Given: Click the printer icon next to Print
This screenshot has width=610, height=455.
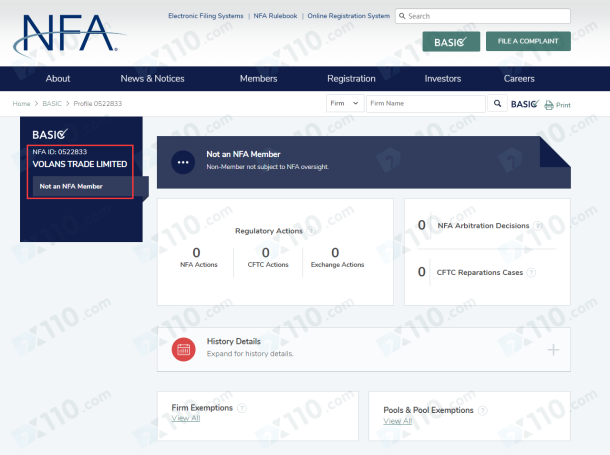Looking at the screenshot, I should click(x=549, y=105).
